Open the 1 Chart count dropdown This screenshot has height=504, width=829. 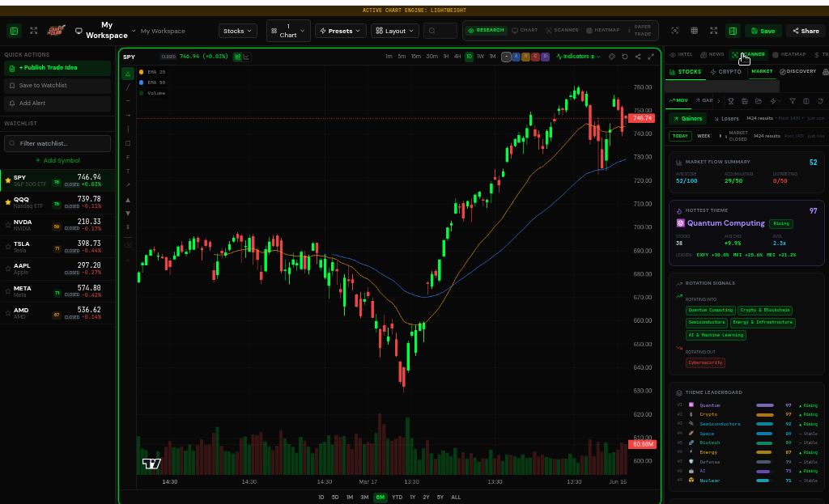click(288, 32)
